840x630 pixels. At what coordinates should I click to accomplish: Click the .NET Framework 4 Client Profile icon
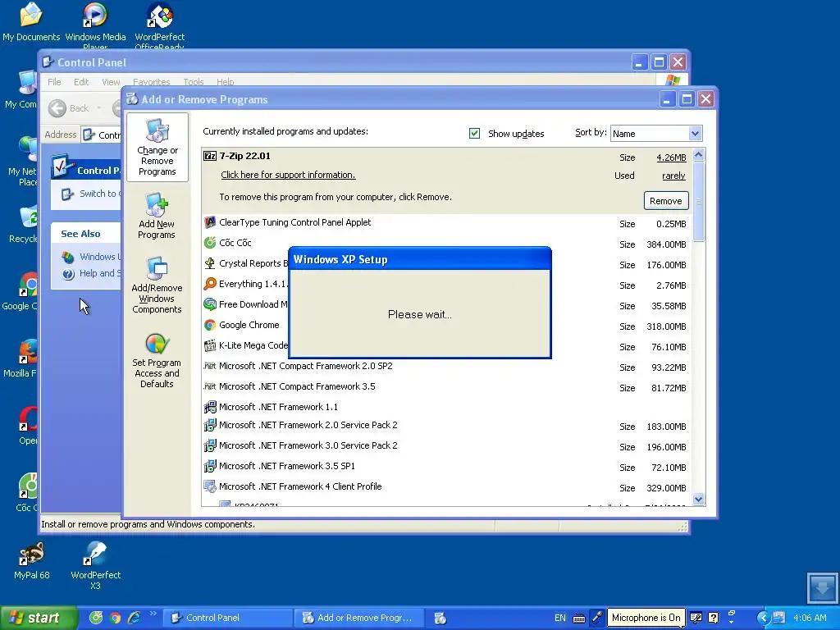click(210, 486)
